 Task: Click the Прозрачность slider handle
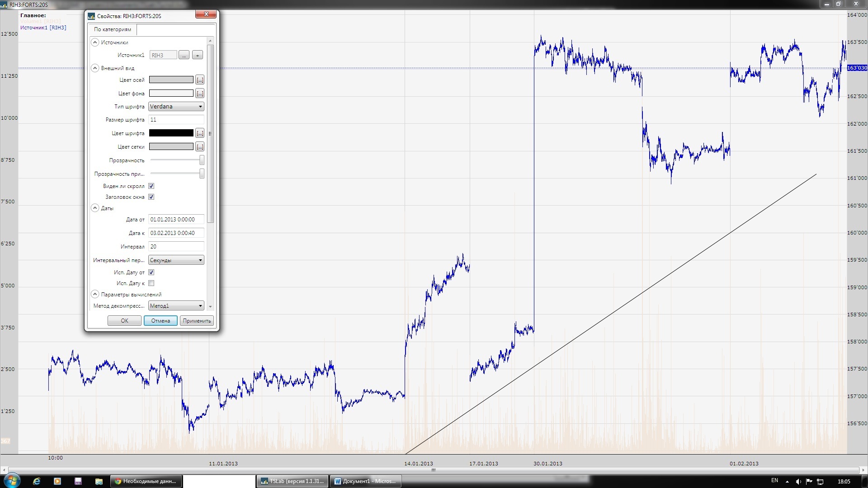coord(202,160)
